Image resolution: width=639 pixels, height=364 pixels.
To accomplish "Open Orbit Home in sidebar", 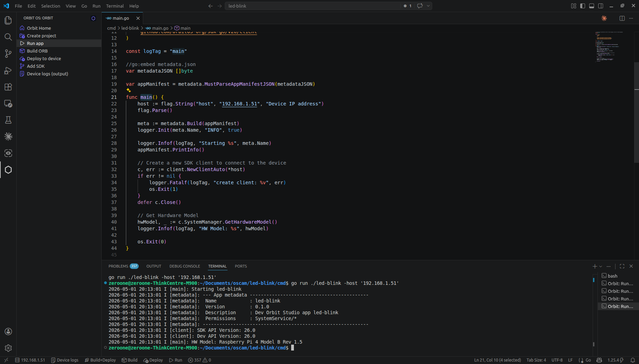I will point(59,28).
